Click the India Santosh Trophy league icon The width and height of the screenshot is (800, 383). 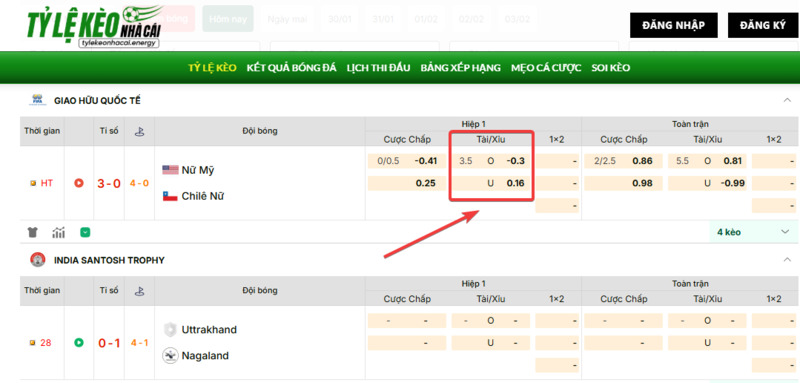(37, 260)
